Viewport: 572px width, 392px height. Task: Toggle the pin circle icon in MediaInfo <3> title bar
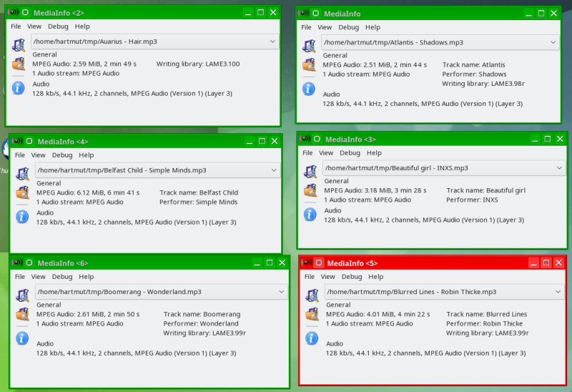coord(317,139)
